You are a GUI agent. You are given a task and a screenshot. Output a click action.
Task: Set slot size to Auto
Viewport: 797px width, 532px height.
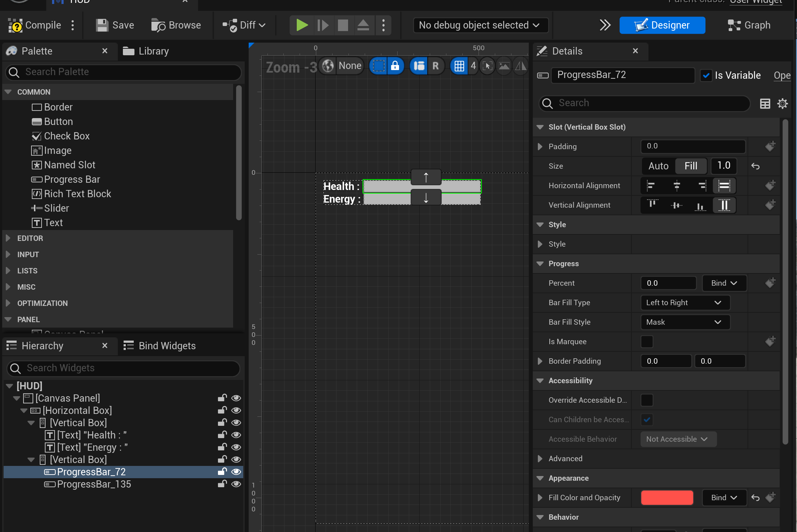(658, 166)
